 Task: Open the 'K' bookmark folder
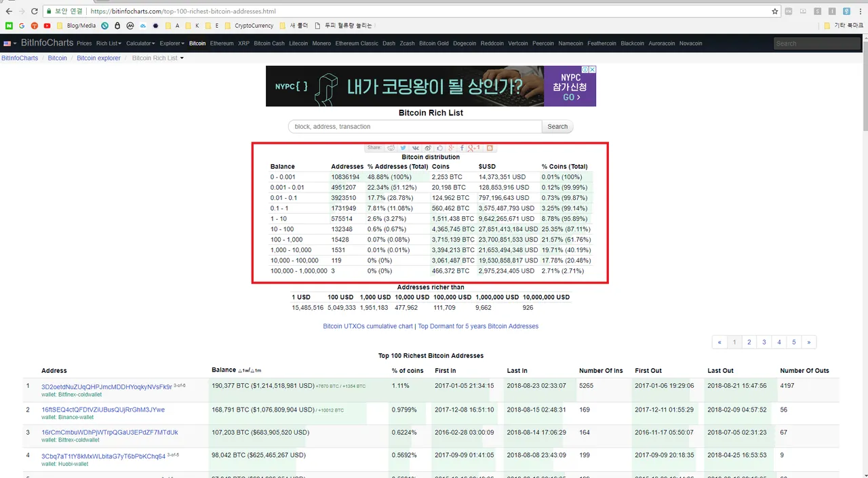(x=192, y=26)
